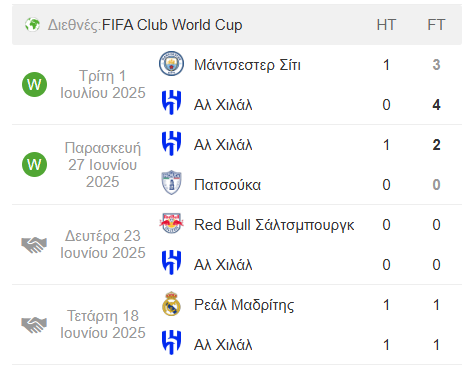Click the Τρίτη 1 Ιουλίου 2025 match date
466x378 pixels.
click(x=103, y=84)
